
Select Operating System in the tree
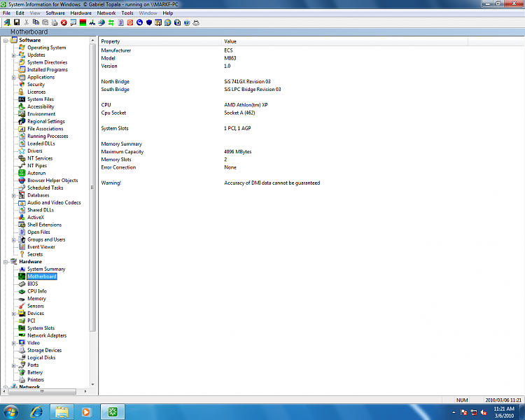click(46, 48)
